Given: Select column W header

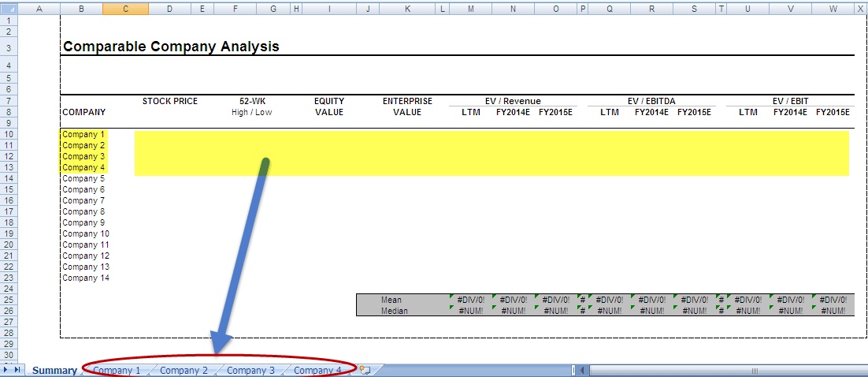Looking at the screenshot, I should tap(833, 9).
